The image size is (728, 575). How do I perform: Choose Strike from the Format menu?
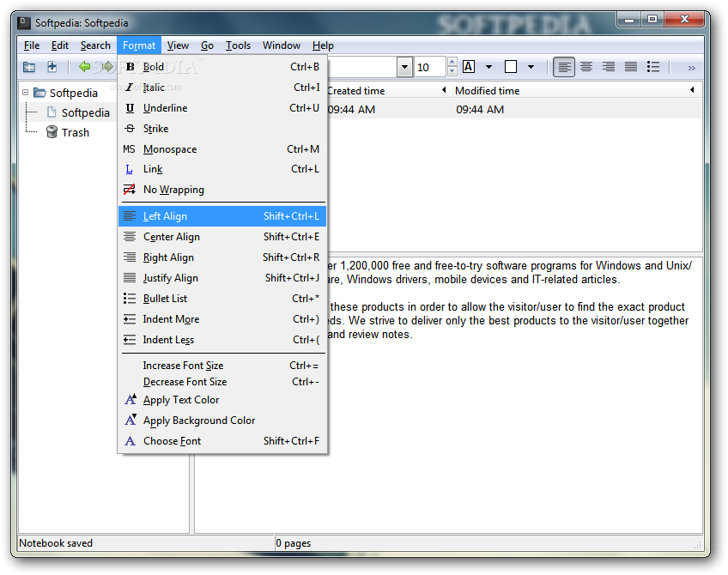point(222,129)
